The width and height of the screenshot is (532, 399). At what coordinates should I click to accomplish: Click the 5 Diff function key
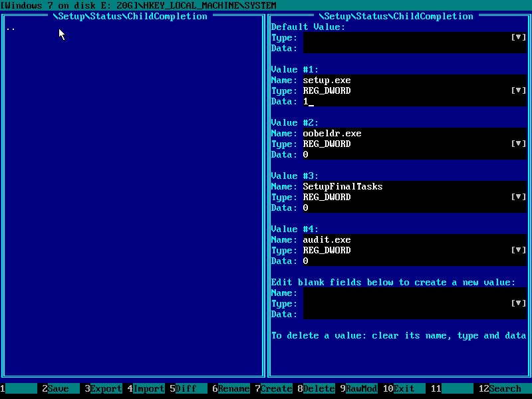click(188, 388)
